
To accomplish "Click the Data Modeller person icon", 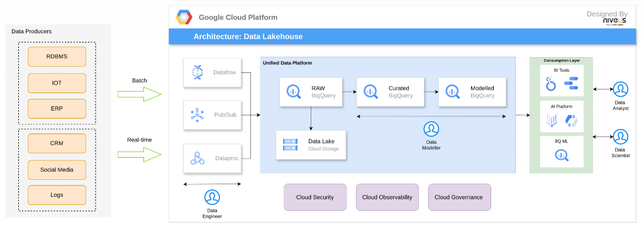I will 431,130.
